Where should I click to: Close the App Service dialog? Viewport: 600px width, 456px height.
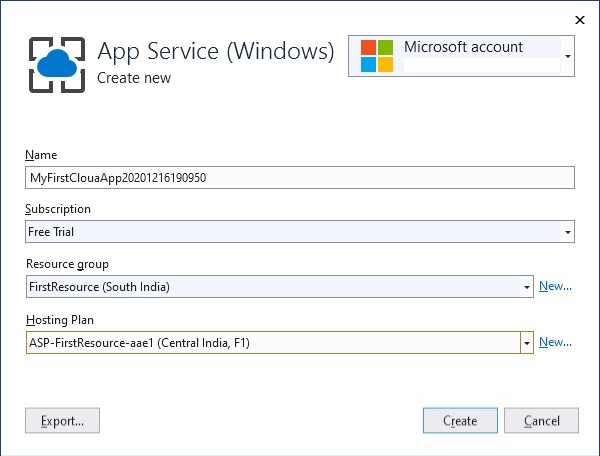coord(579,19)
